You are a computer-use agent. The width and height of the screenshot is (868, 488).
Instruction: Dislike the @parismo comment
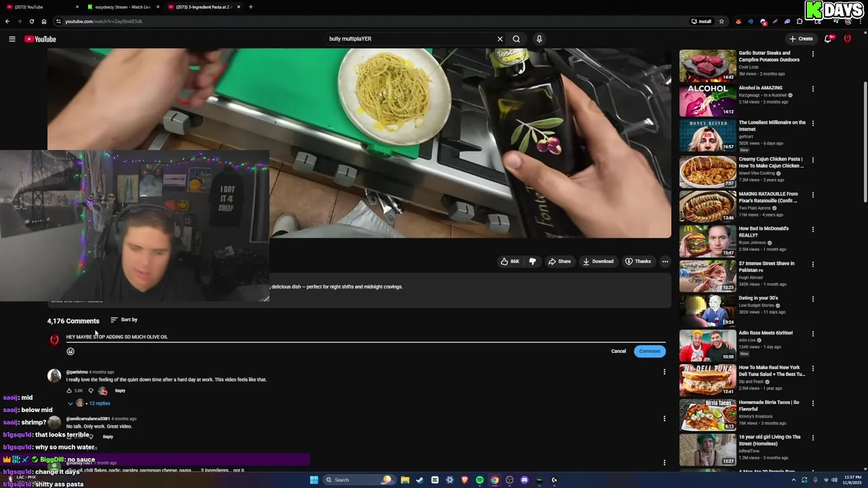(x=91, y=390)
